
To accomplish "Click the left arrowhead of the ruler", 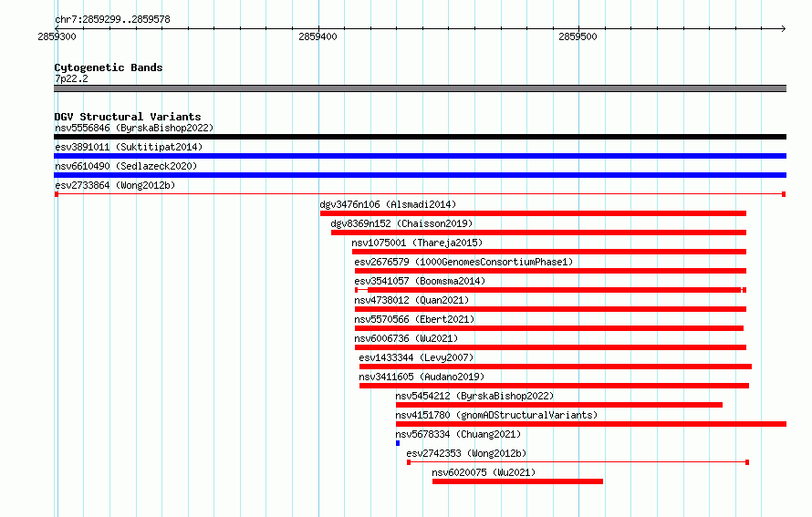I will (57, 28).
